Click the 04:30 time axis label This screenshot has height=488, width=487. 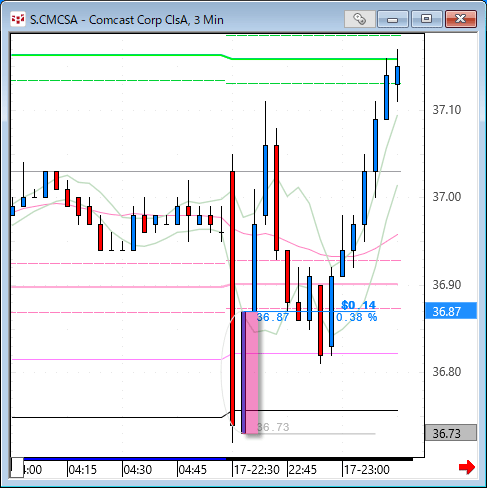click(137, 470)
